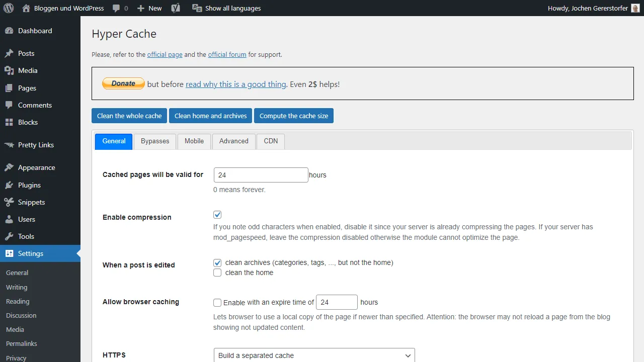Click Bloggen und WordPress site name
The image size is (644, 362).
tap(69, 8)
